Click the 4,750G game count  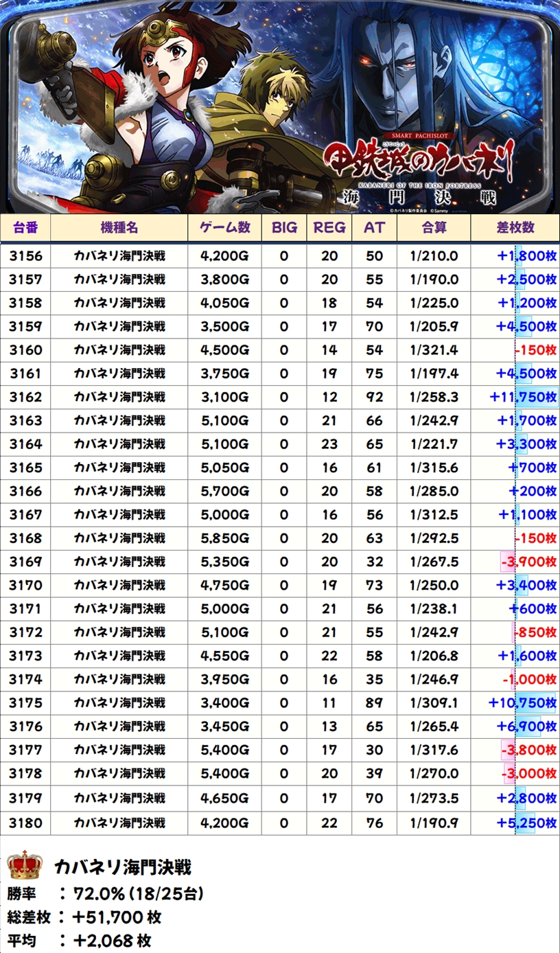tap(225, 585)
